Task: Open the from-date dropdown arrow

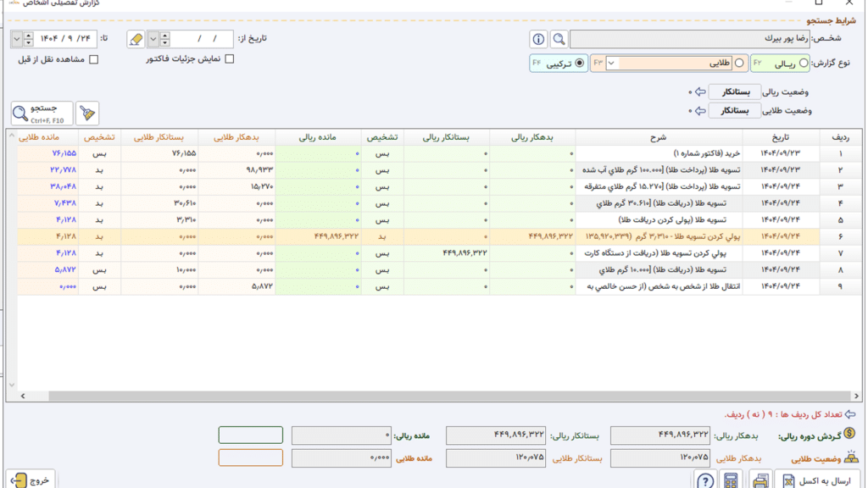Action: coord(153,39)
